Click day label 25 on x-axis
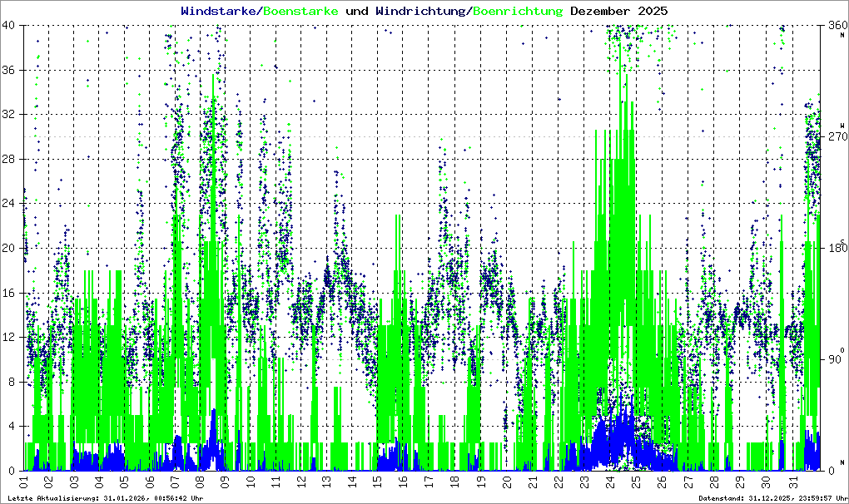Viewport: 849px width, 504px height. pyautogui.click(x=636, y=482)
